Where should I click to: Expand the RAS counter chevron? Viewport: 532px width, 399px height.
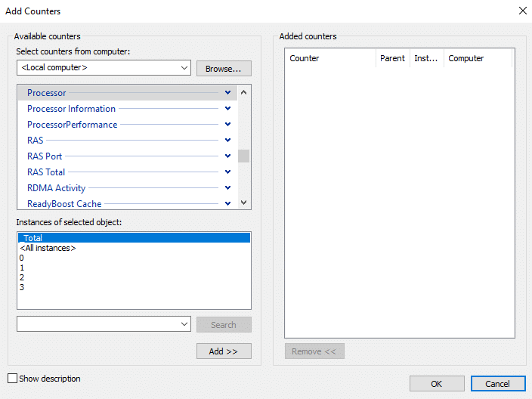pos(227,141)
